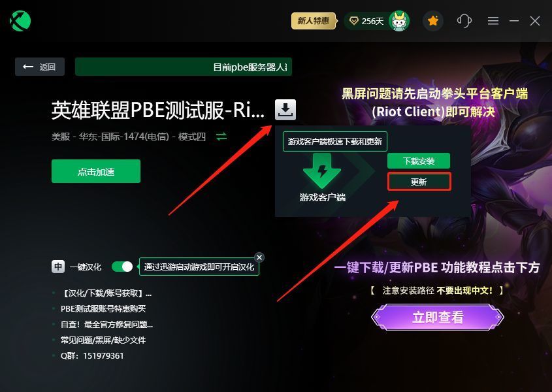Open the orange star favorites icon
552x392 pixels.
coord(432,21)
